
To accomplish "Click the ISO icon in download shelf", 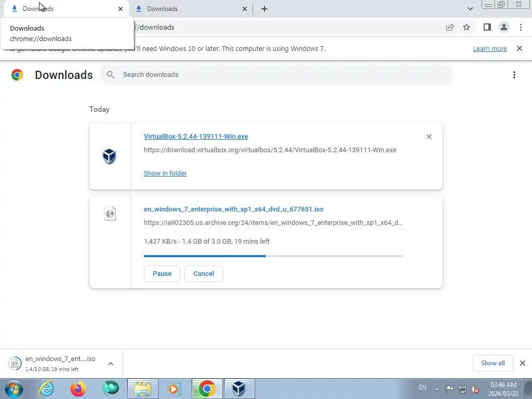I will coord(15,363).
